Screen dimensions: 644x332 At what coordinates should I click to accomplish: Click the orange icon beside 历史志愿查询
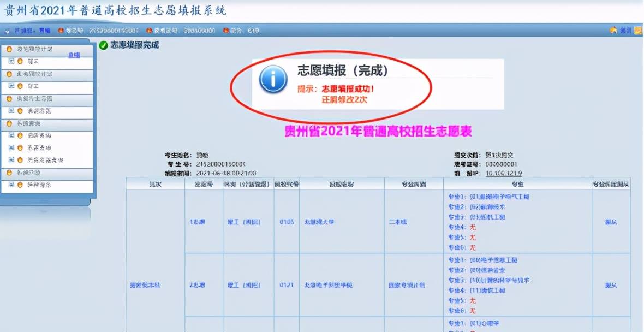[x=20, y=160]
